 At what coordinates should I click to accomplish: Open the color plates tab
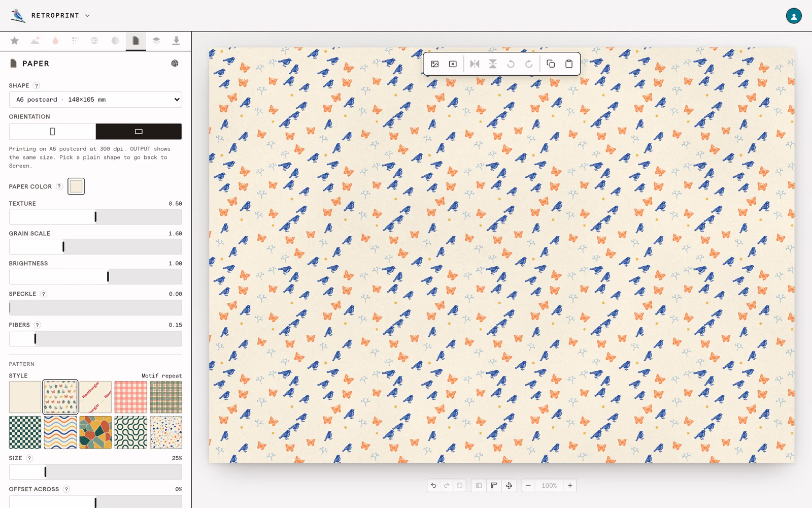(94, 41)
